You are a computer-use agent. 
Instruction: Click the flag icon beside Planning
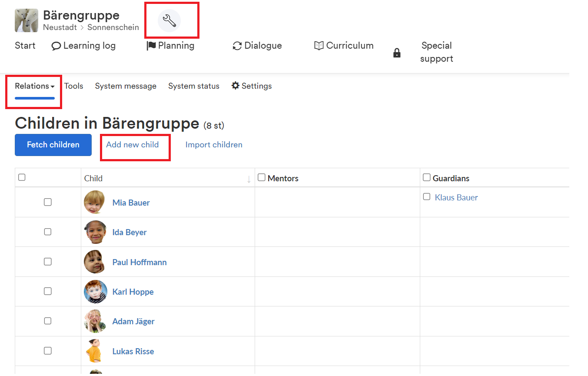pyautogui.click(x=151, y=46)
